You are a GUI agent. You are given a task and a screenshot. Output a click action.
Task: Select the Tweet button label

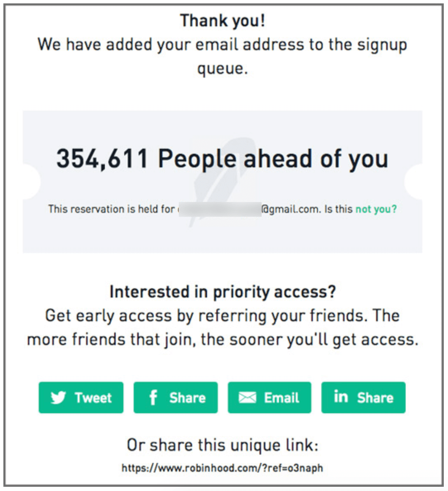pos(93,398)
